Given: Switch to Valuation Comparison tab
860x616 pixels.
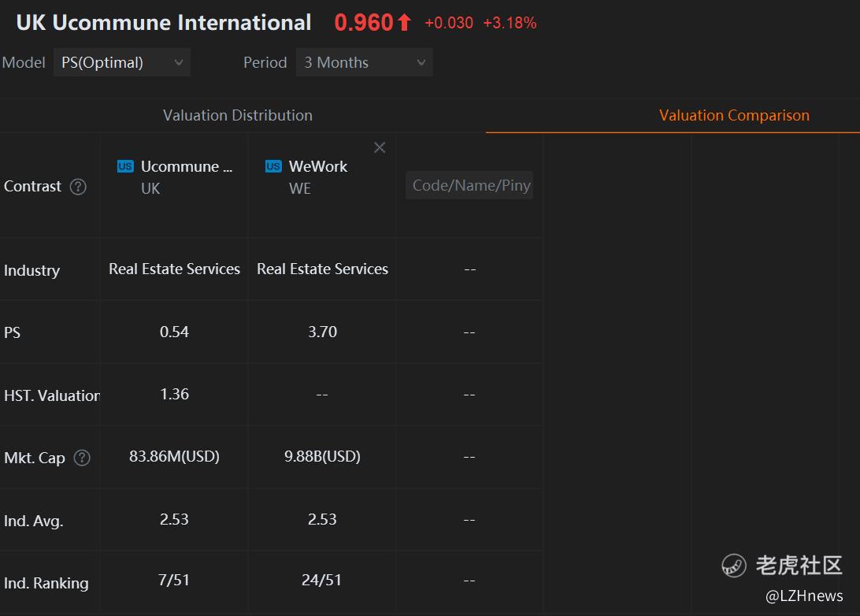Looking at the screenshot, I should pos(734,115).
